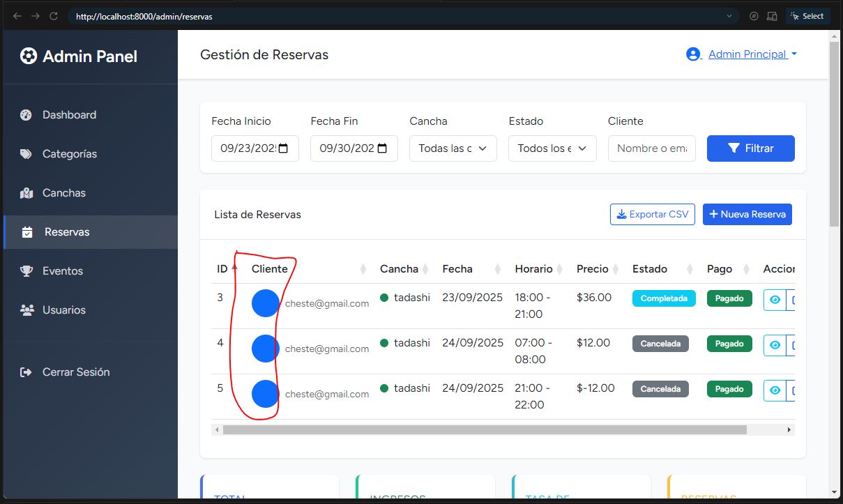This screenshot has width=843, height=504.
Task: Apply filters with the Filtrar button
Action: point(751,148)
